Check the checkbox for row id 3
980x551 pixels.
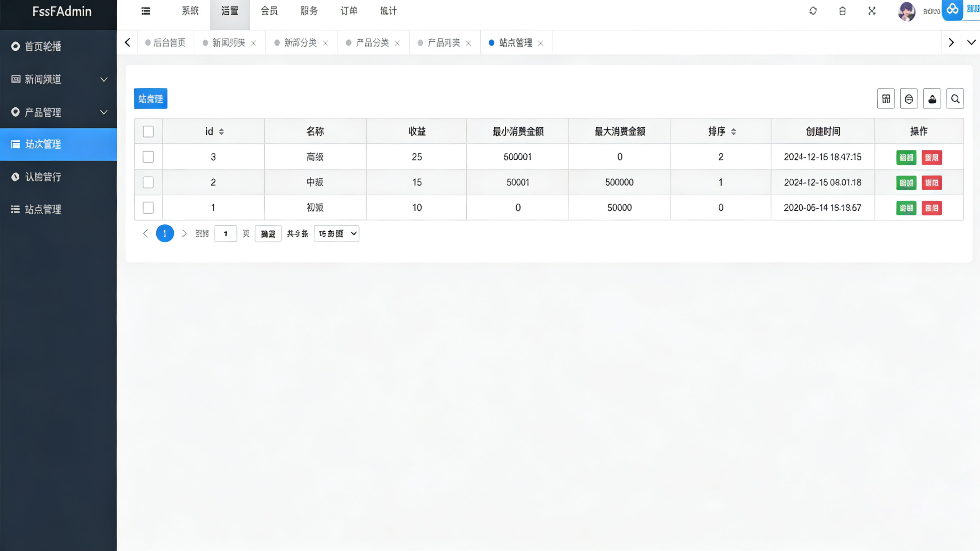click(x=148, y=157)
